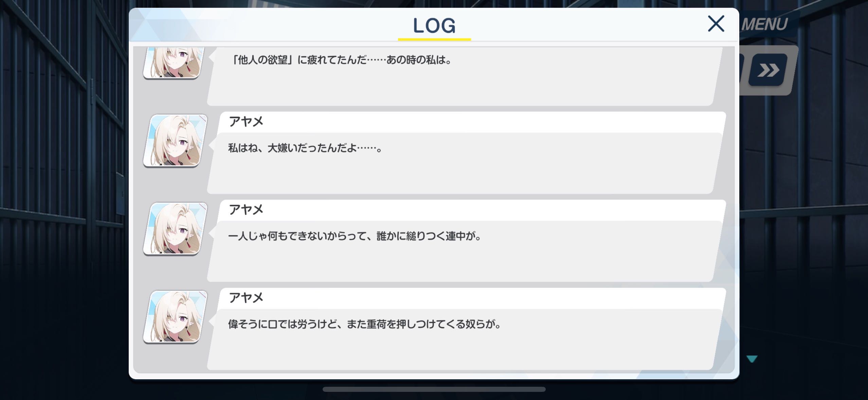Click Ayame's portrait beside 私はね line
The image size is (868, 400).
coord(175,140)
